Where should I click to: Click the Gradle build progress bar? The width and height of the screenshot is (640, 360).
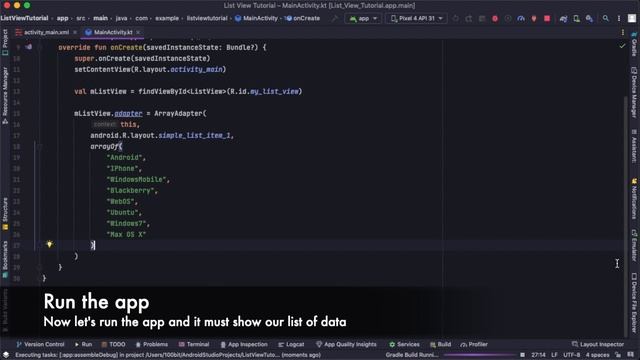click(x=480, y=355)
